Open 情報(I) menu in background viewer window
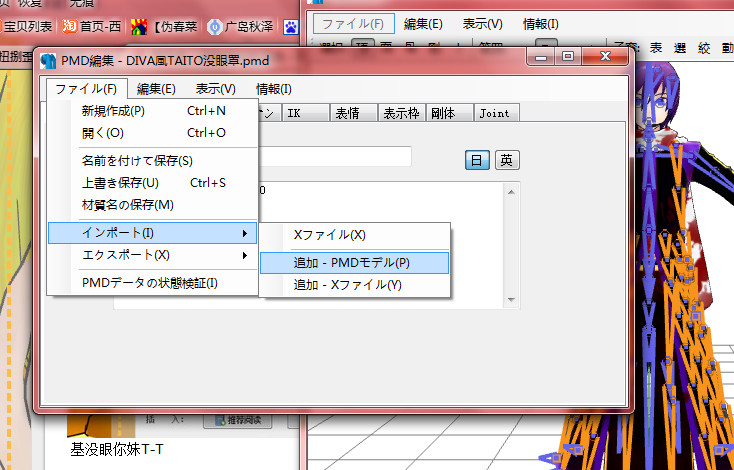Image resolution: width=734 pixels, height=470 pixels. [x=540, y=23]
